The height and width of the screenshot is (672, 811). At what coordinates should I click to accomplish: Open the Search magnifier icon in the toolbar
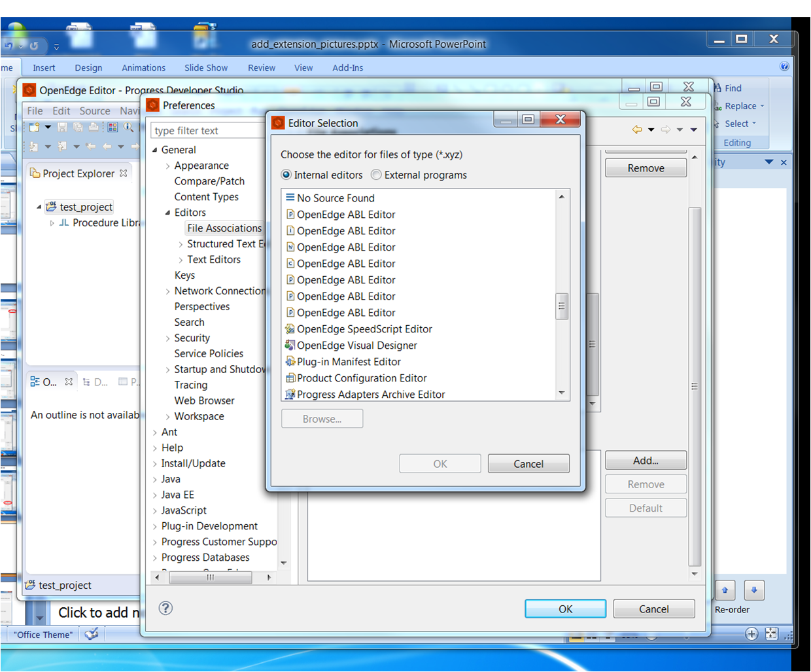click(x=129, y=127)
